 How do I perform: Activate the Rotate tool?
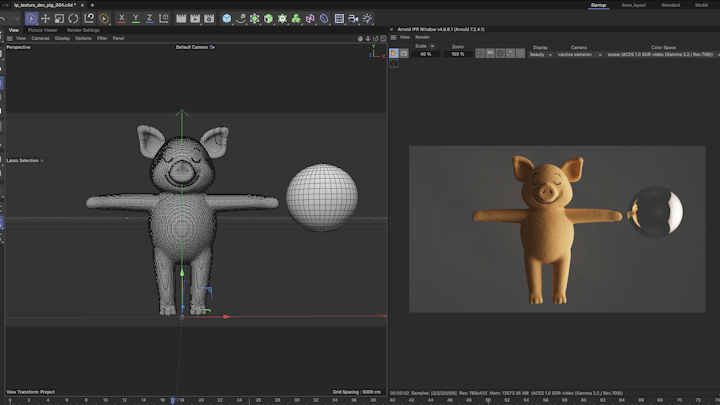[x=73, y=18]
